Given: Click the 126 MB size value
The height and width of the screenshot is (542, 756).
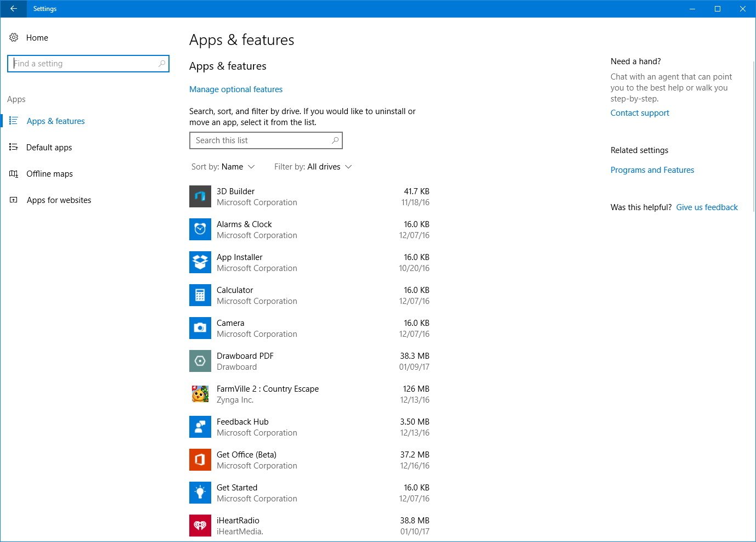Looking at the screenshot, I should coord(416,389).
